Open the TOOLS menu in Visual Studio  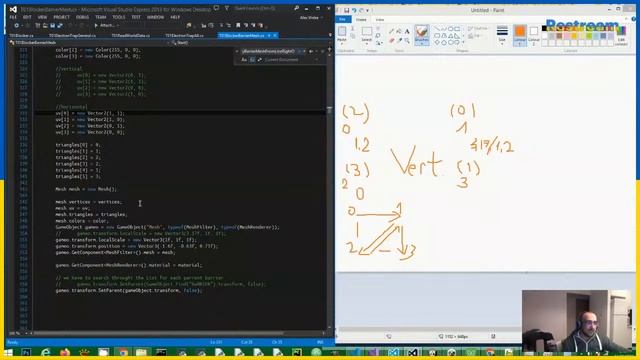coord(119,17)
